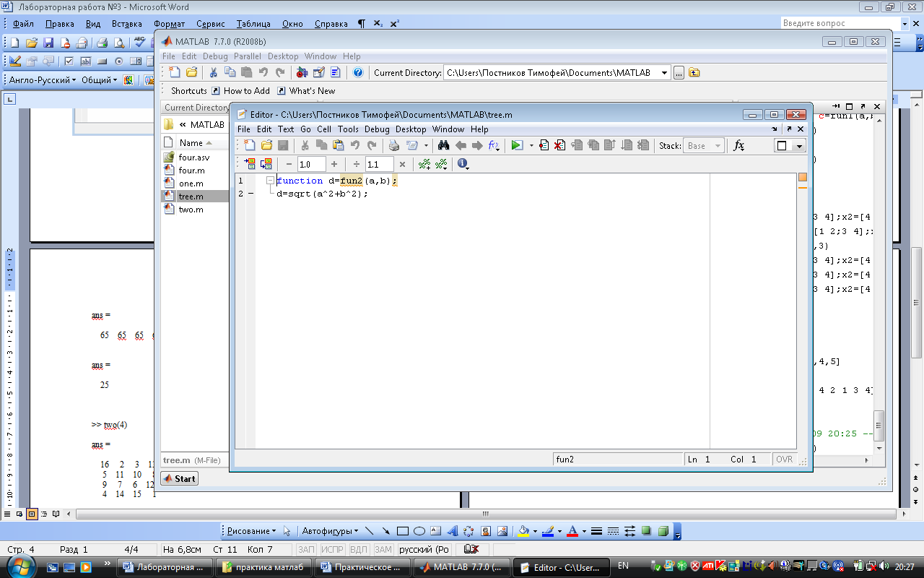924x578 pixels.
Task: Open Editor Cell menu
Action: pyautogui.click(x=324, y=129)
